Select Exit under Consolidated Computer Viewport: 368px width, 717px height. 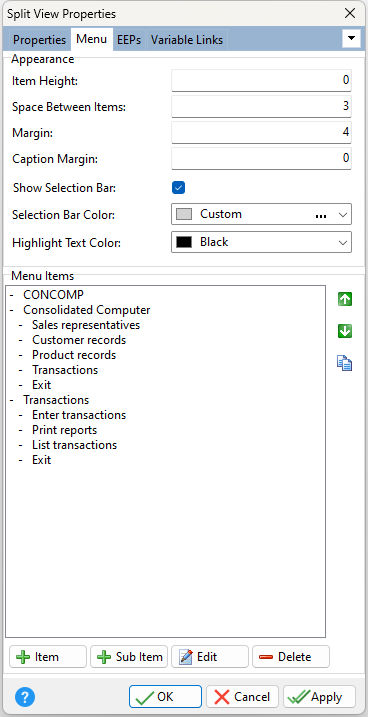tap(42, 385)
